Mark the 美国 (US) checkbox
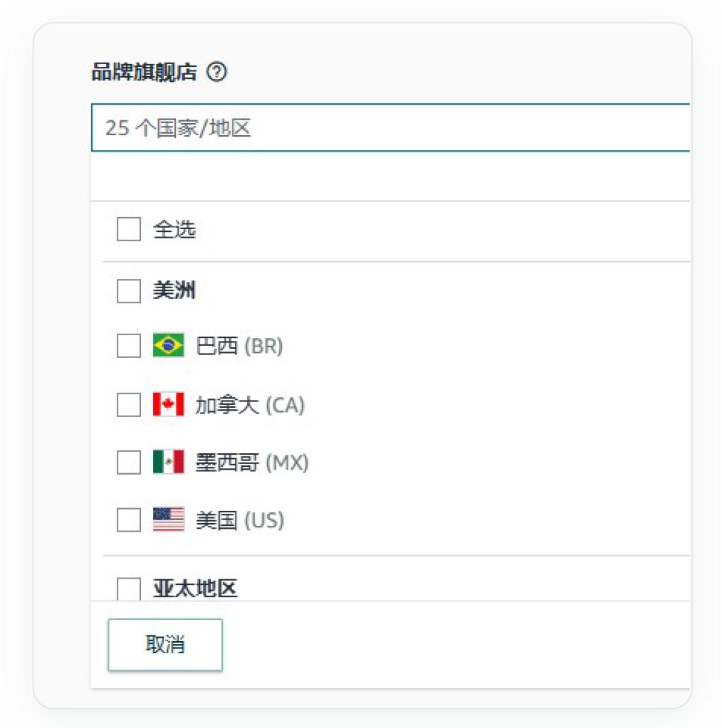 (x=129, y=520)
